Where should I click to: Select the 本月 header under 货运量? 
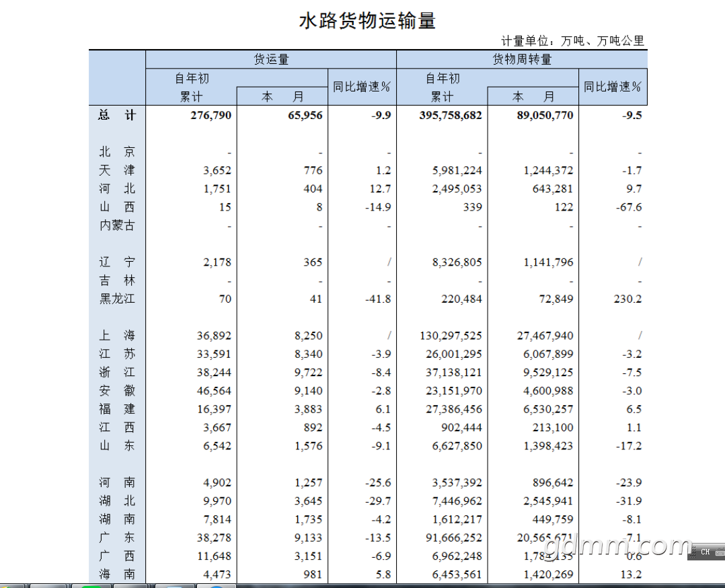(282, 97)
